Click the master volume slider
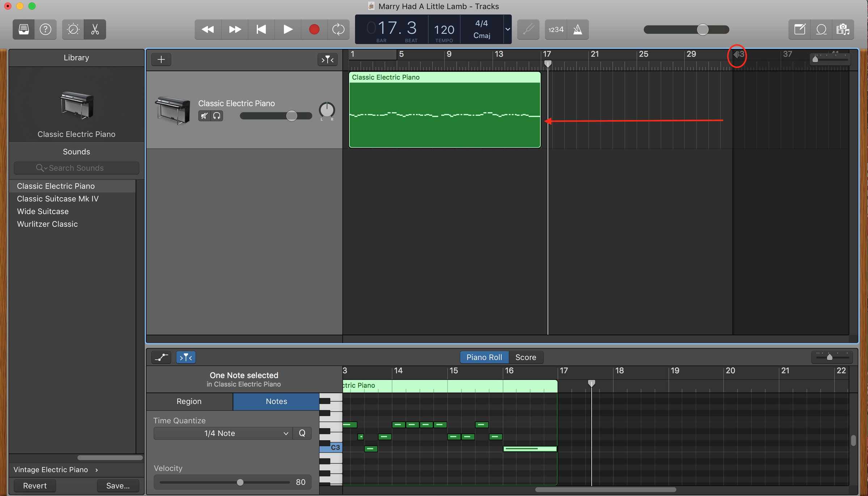The image size is (868, 496). pyautogui.click(x=686, y=30)
